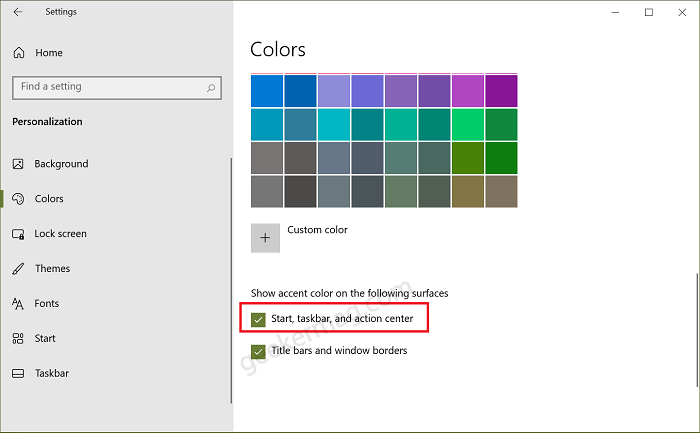The image size is (700, 433).
Task: Click the Themes brush icon
Action: click(18, 269)
